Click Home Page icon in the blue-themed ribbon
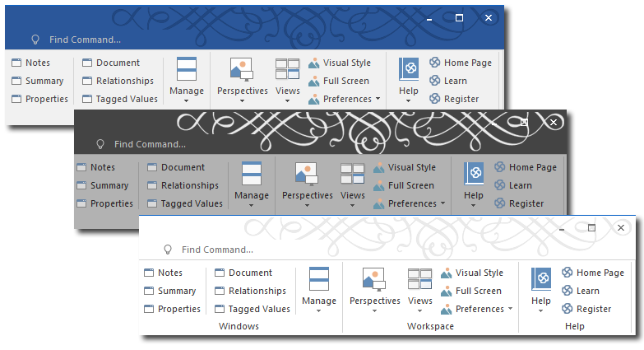This screenshot has height=350, width=644. coord(435,63)
